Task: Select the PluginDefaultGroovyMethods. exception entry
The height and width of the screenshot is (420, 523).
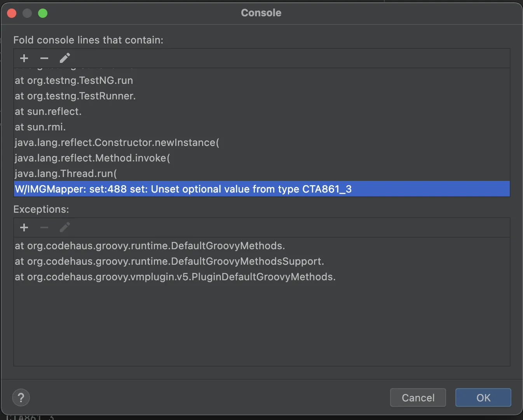Action: point(175,277)
